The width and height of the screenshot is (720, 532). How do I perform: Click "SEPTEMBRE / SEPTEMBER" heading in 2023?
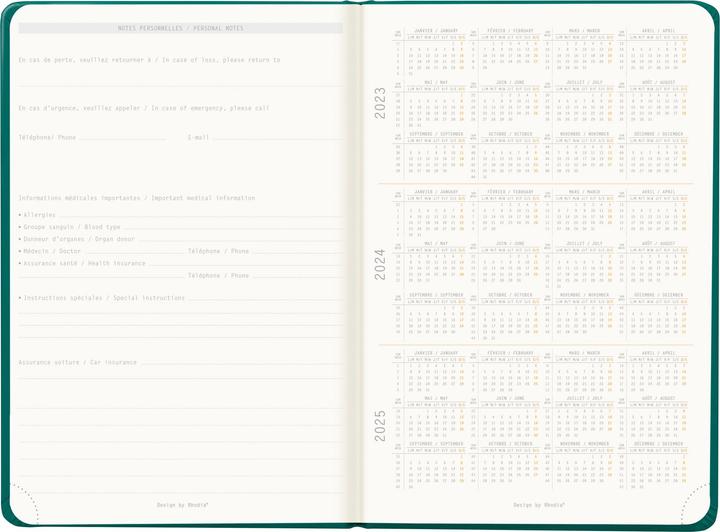pos(436,134)
